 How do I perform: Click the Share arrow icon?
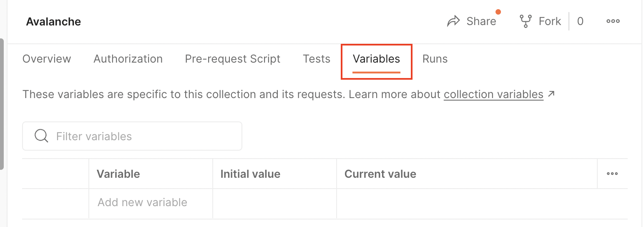pyautogui.click(x=453, y=21)
